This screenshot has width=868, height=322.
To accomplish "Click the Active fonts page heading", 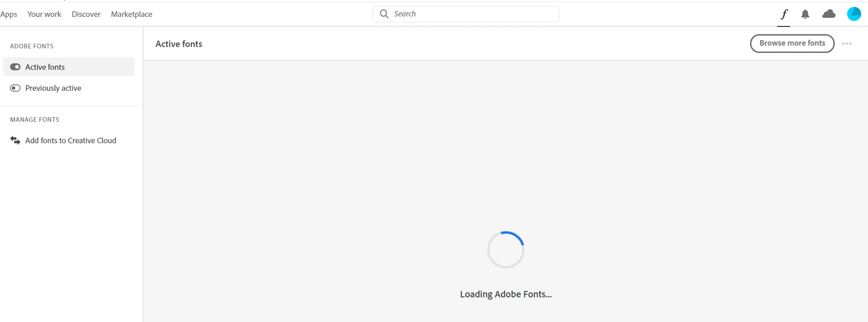I will pos(179,44).
